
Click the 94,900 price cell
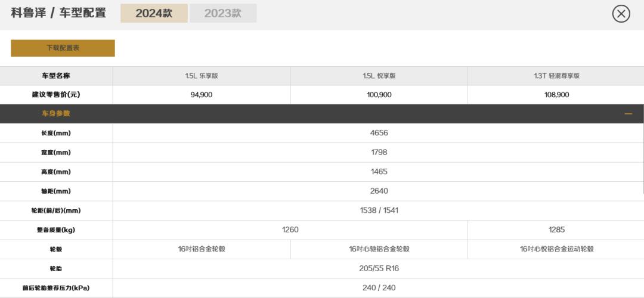tap(201, 95)
